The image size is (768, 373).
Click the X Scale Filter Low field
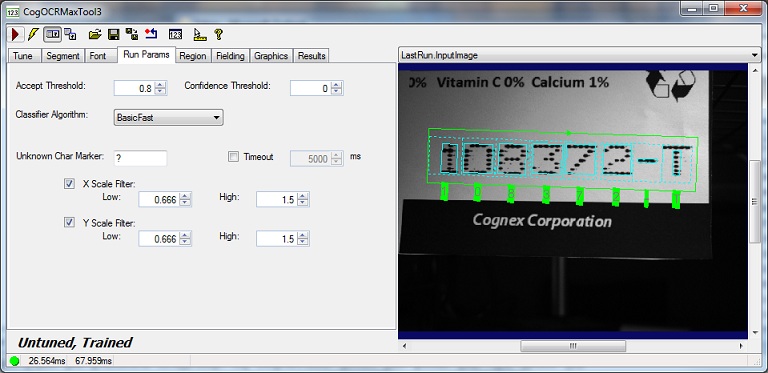tap(159, 199)
